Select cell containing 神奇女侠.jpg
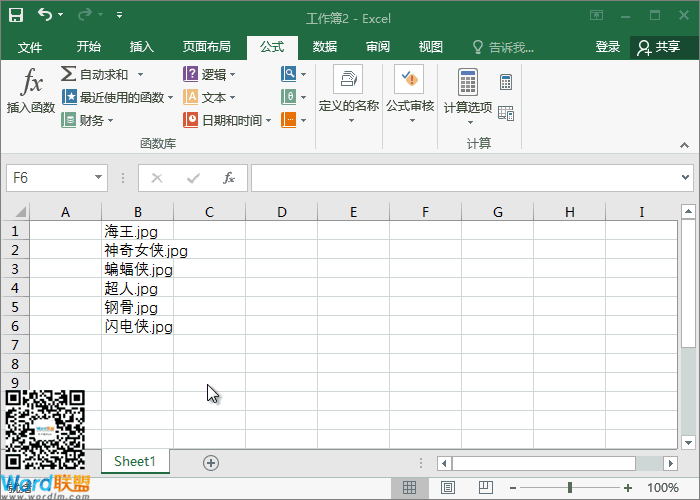700x500 pixels. pos(138,250)
